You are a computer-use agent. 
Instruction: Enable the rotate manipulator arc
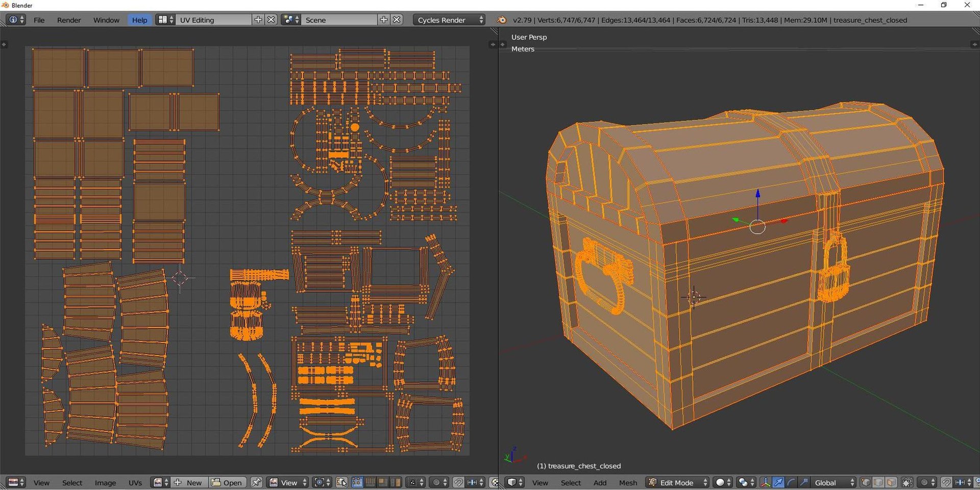[791, 482]
